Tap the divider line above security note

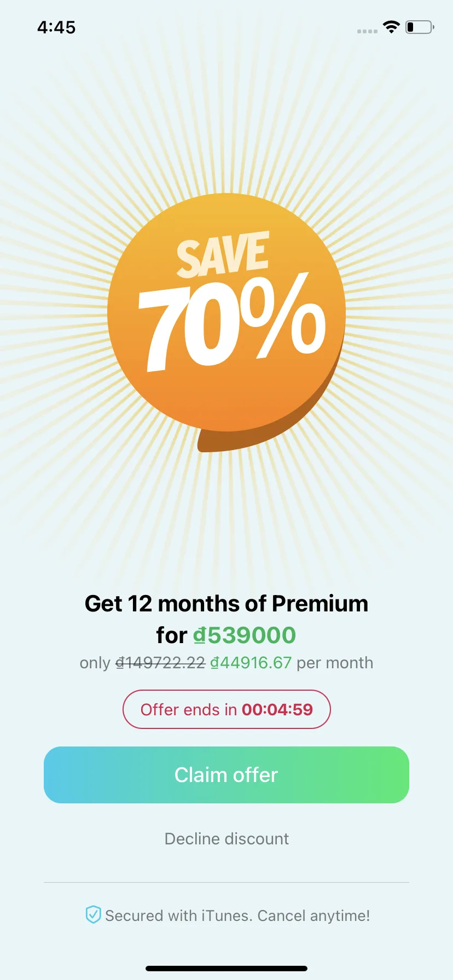coord(226,882)
